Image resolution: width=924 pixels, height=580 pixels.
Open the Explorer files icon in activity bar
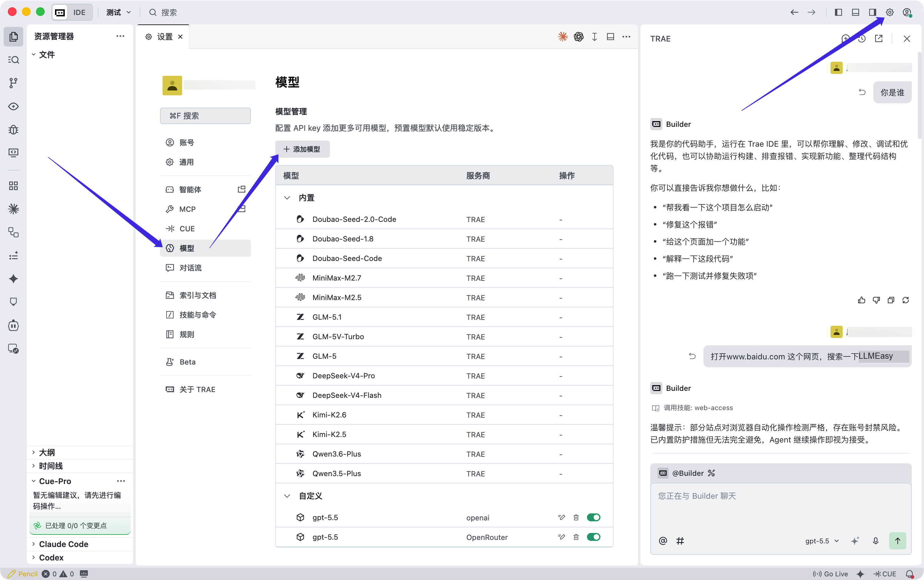click(x=13, y=36)
